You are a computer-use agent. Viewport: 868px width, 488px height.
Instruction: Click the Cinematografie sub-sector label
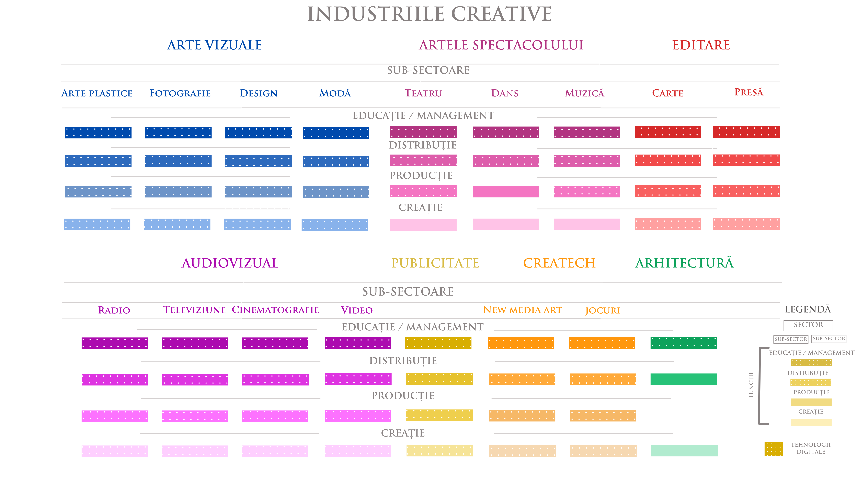[x=275, y=310]
